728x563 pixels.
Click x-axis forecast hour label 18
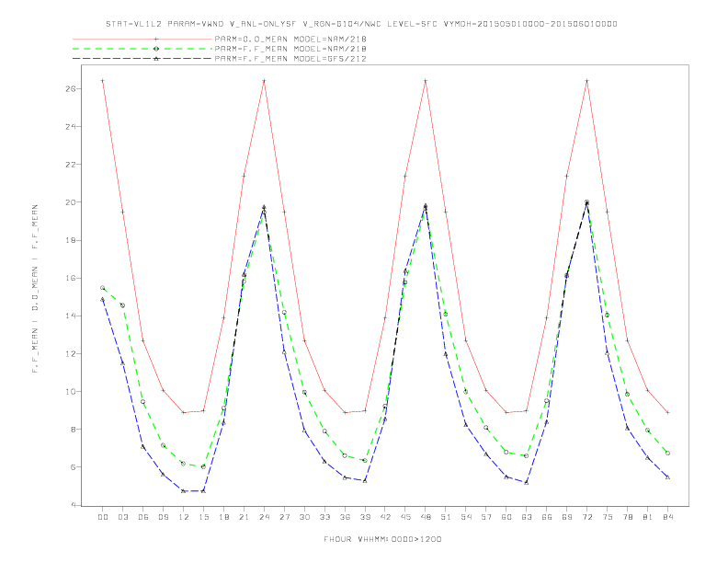pos(223,517)
